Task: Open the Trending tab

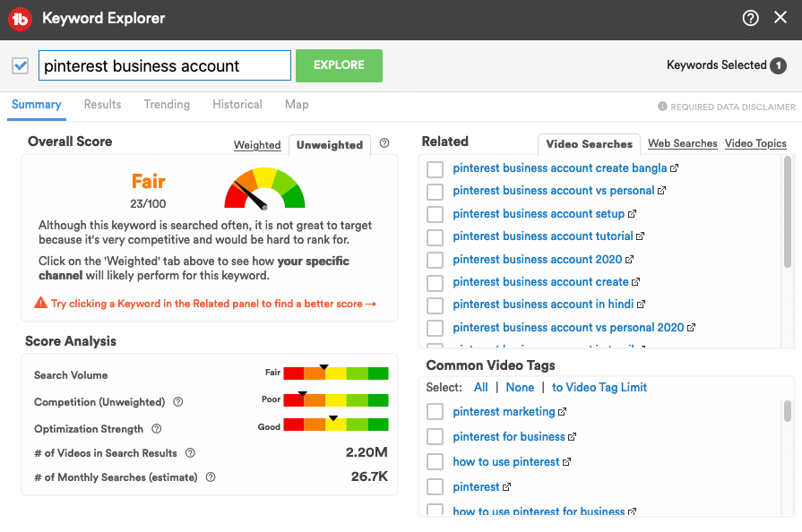Action: (167, 104)
